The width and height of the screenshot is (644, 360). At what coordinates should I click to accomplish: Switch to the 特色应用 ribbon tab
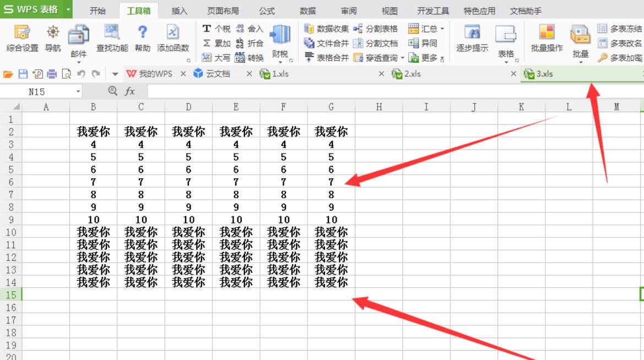479,10
